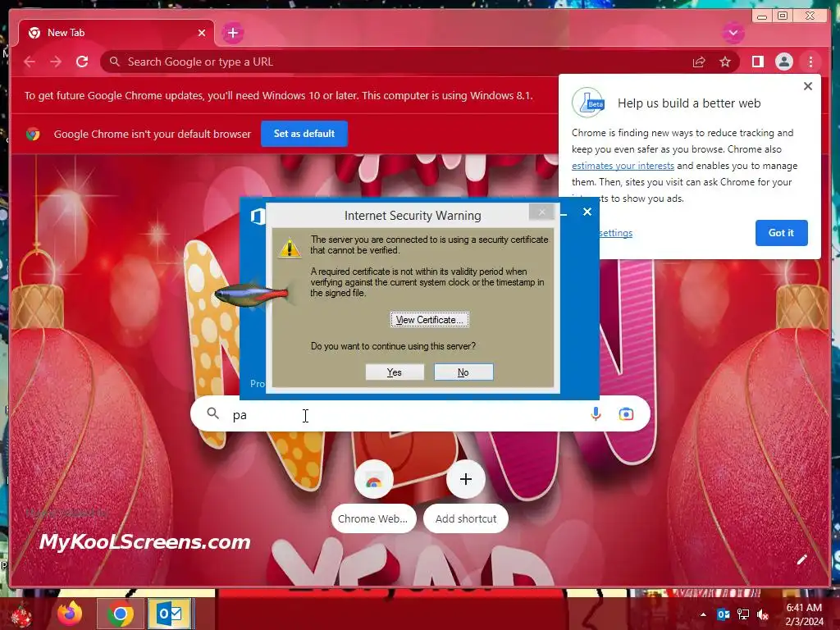Minimize the blue Outlook splash window
This screenshot has width=840, height=630.
[564, 214]
